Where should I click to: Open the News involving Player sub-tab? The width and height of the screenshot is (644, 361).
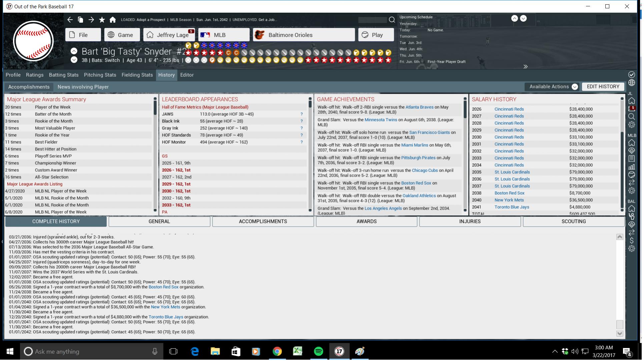(x=83, y=87)
